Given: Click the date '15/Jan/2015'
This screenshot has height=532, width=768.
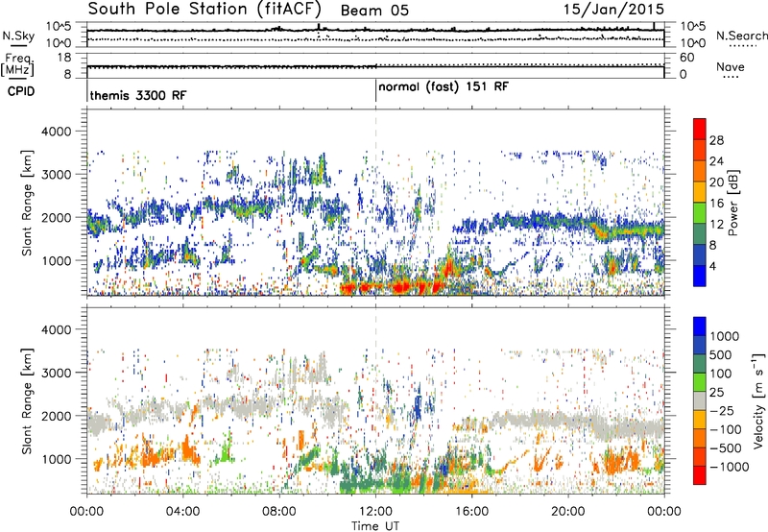Looking at the screenshot, I should click(613, 10).
